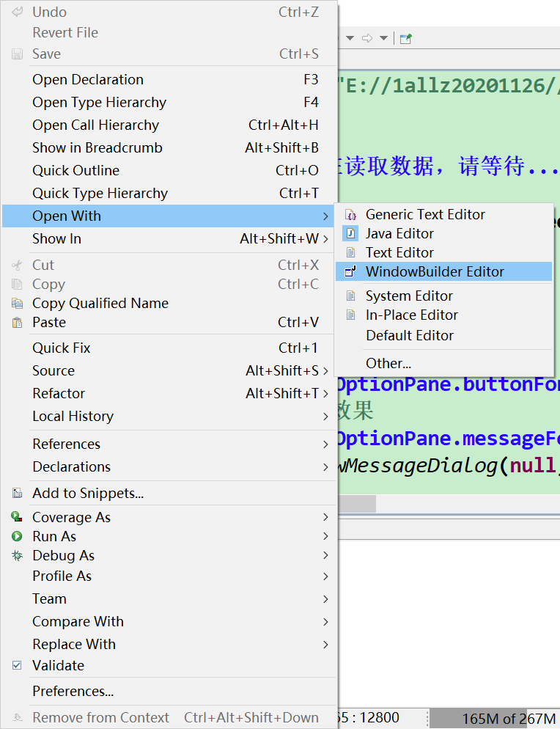
Task: Click the Debug As bug icon
Action: [x=17, y=555]
